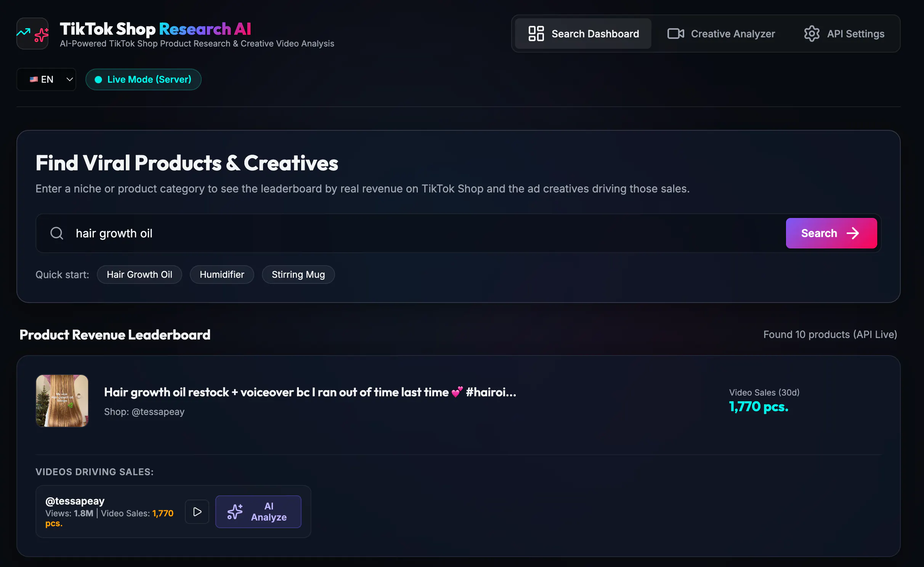Click the sparkle icon on AI Analyze
Viewport: 924px width, 567px height.
tap(235, 512)
